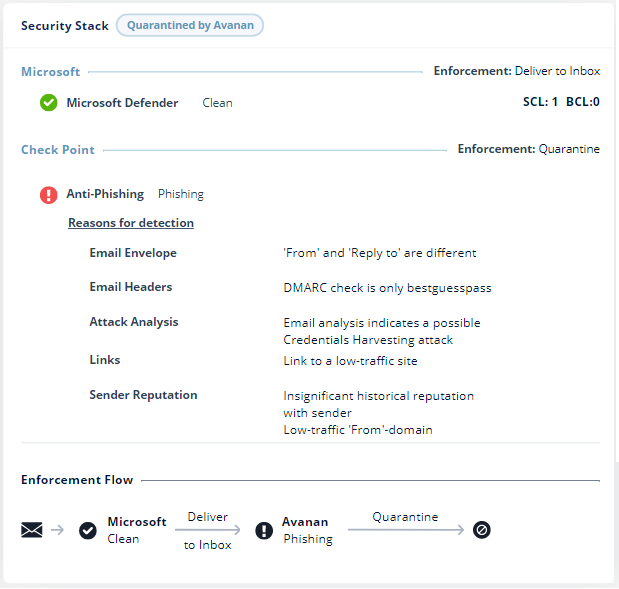
Task: Select the Check Point section heading
Action: 58,150
